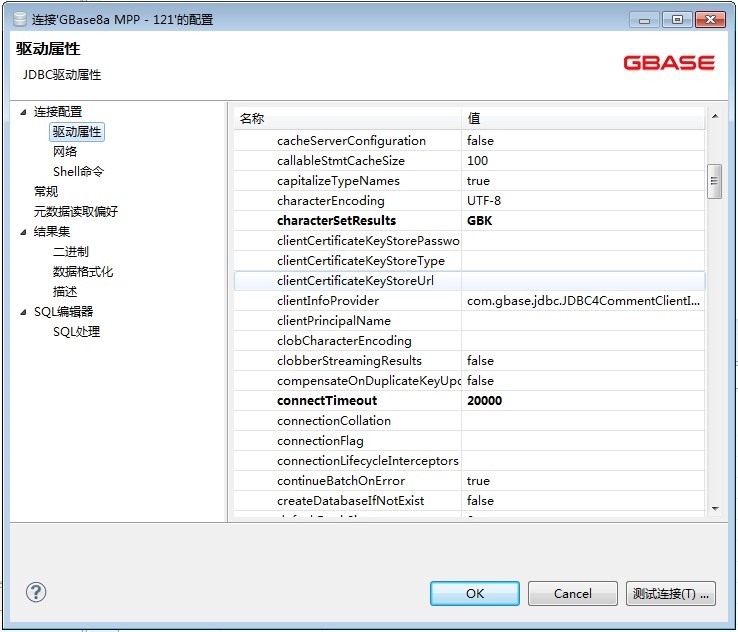
Task: Click the 20000 connectTimeout value
Action: (x=484, y=401)
